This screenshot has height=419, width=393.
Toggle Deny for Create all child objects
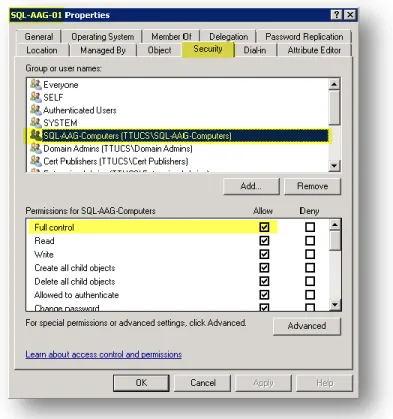pyautogui.click(x=310, y=268)
